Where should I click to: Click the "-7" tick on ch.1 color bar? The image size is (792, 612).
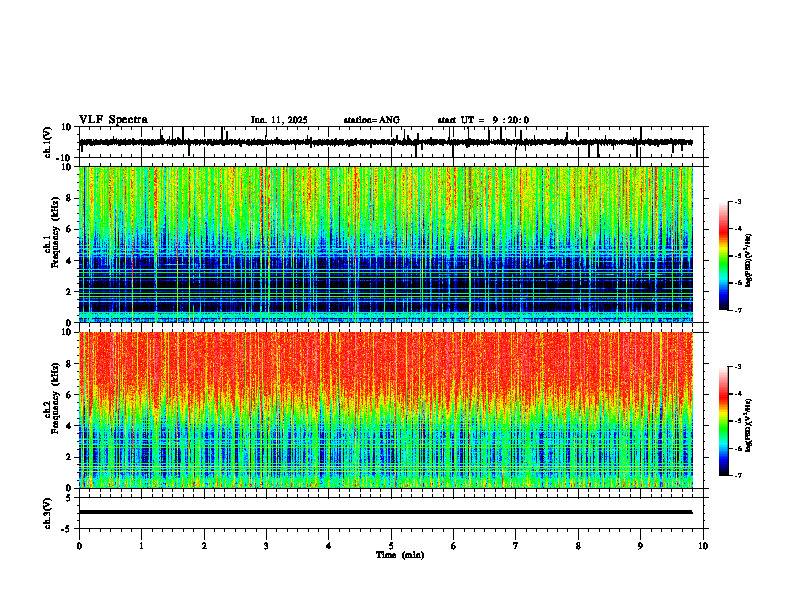[738, 310]
